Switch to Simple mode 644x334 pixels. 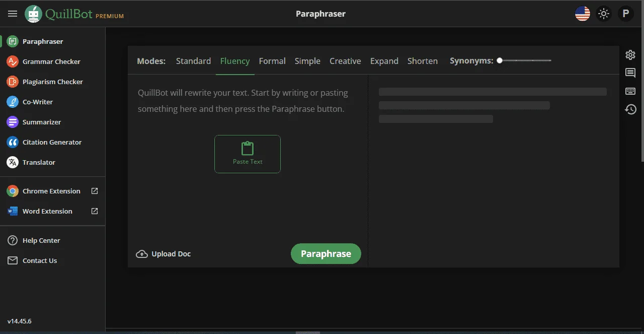tap(307, 61)
